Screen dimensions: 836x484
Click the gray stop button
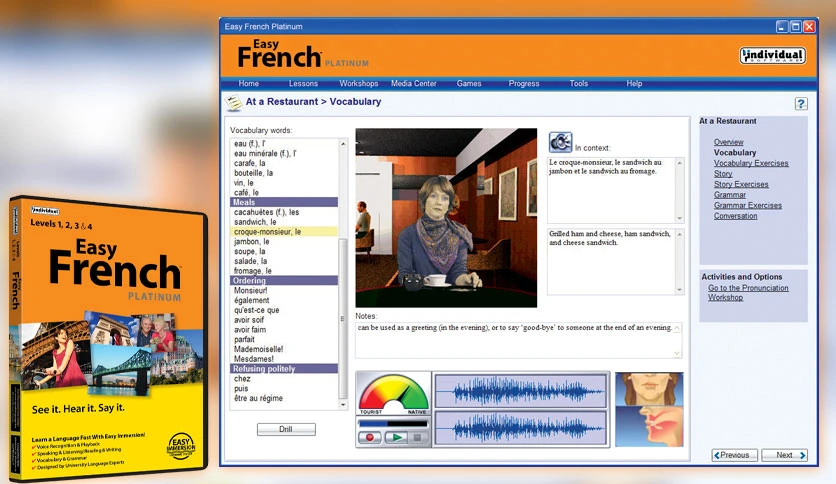418,438
